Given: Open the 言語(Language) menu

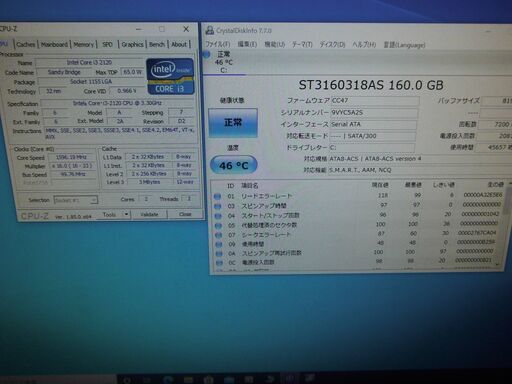Looking at the screenshot, I should click(x=404, y=45).
